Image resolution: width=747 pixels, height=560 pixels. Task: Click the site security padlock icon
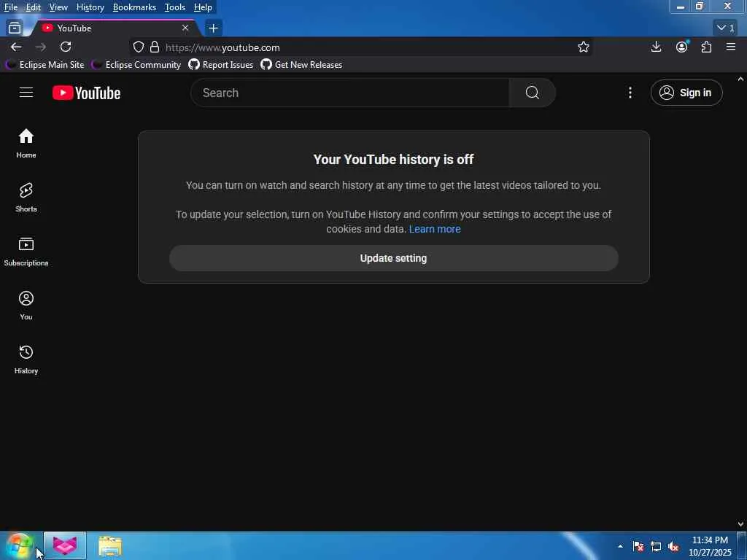[155, 47]
